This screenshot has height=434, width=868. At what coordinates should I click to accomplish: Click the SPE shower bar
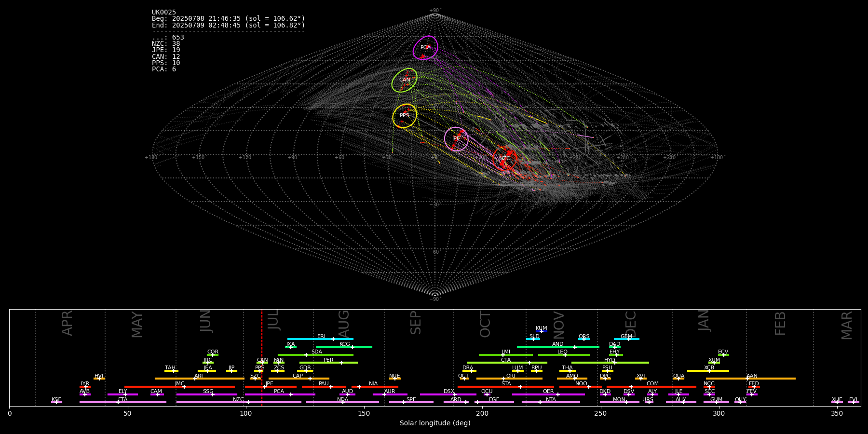click(x=411, y=402)
